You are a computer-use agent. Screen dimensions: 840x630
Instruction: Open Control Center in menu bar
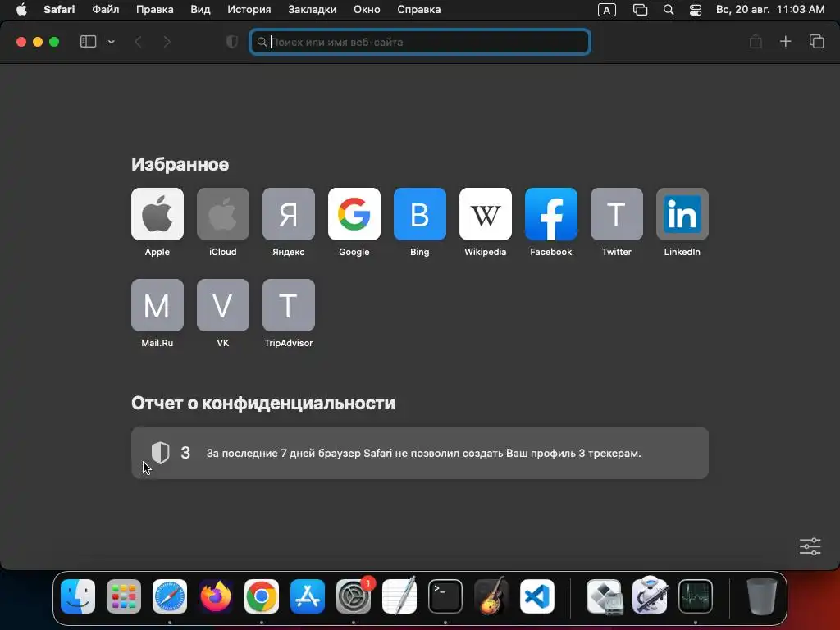point(696,10)
